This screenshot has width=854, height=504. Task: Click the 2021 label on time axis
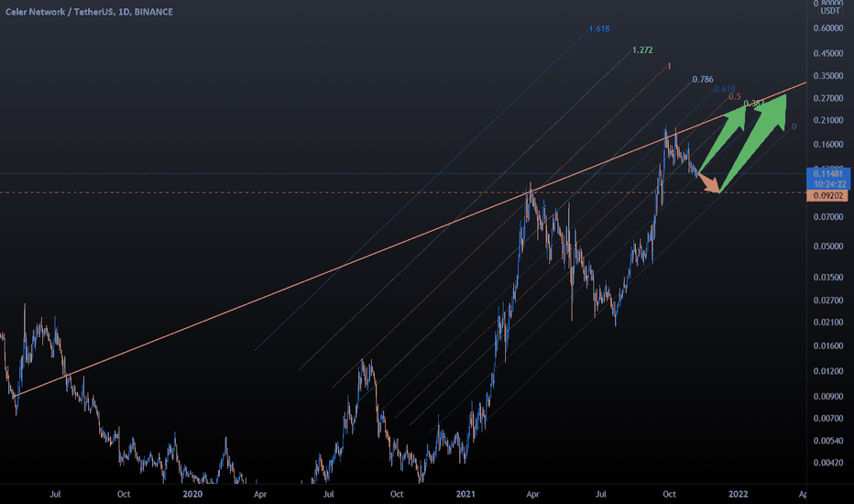[x=465, y=494]
